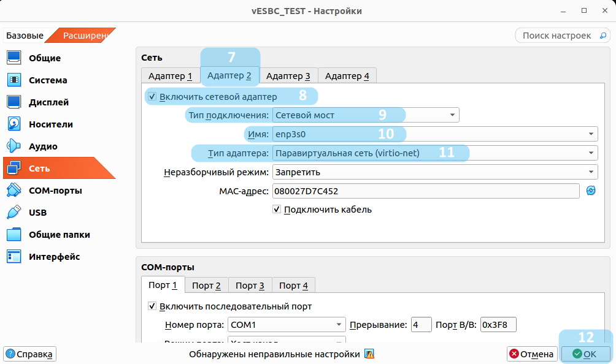This screenshot has height=364, width=616.
Task: Click the MAC-адрес input field
Action: pyautogui.click(x=426, y=191)
